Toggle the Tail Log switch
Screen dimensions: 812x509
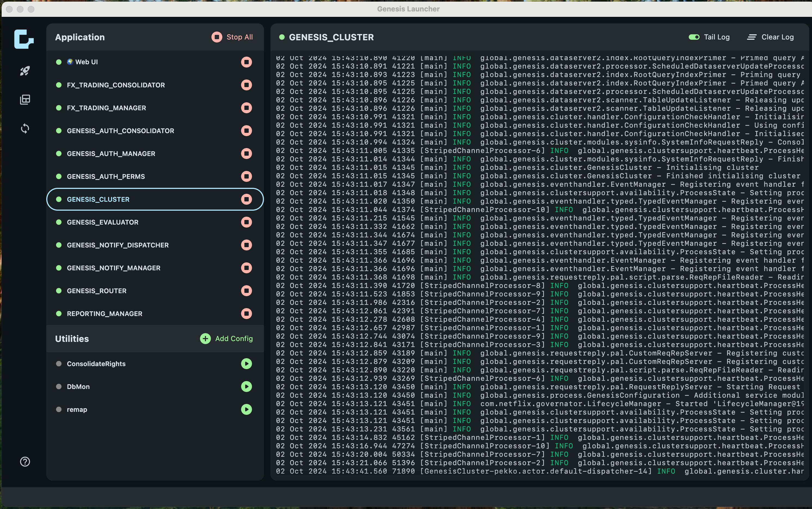click(x=694, y=37)
